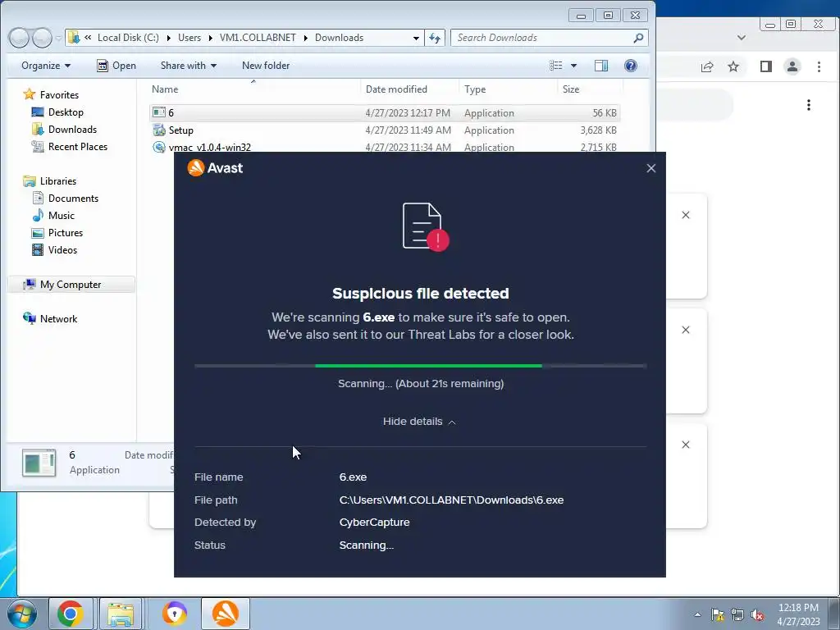Sort by Name column header
840x630 pixels.
pyautogui.click(x=254, y=89)
